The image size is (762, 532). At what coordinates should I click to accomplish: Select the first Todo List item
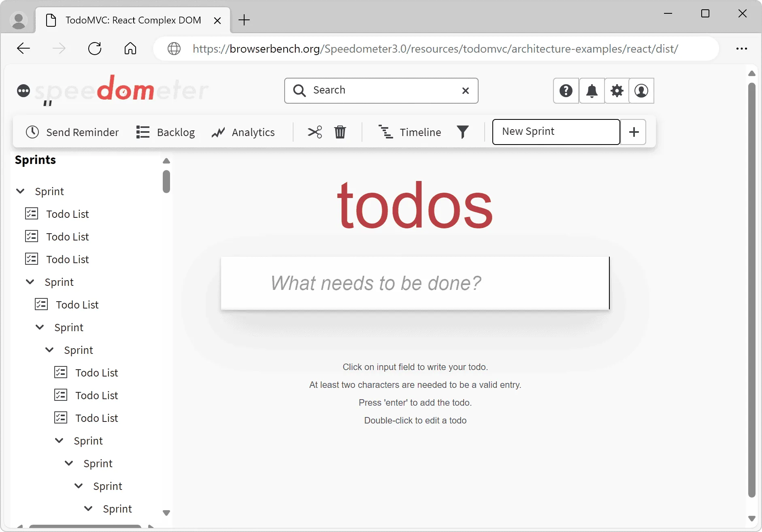click(67, 214)
